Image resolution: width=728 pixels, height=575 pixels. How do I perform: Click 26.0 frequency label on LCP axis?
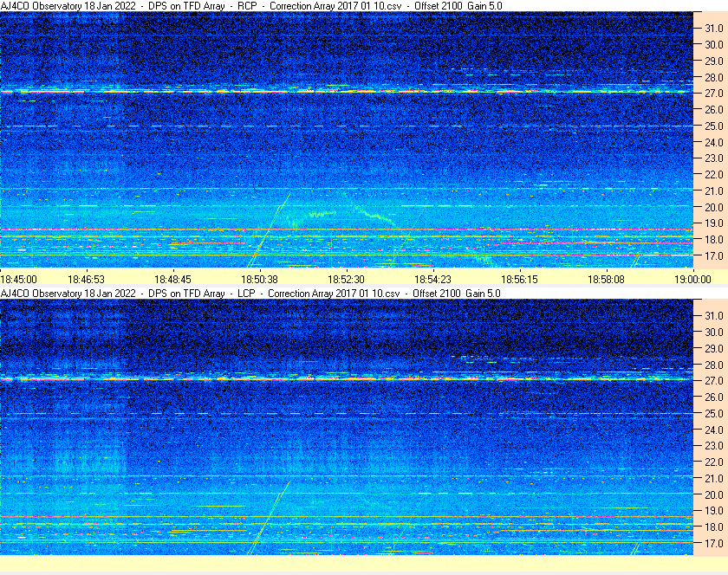pos(714,397)
